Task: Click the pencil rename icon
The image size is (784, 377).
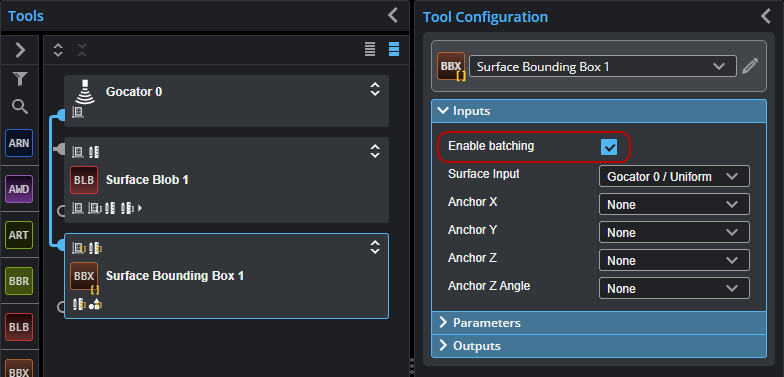Action: [x=750, y=66]
